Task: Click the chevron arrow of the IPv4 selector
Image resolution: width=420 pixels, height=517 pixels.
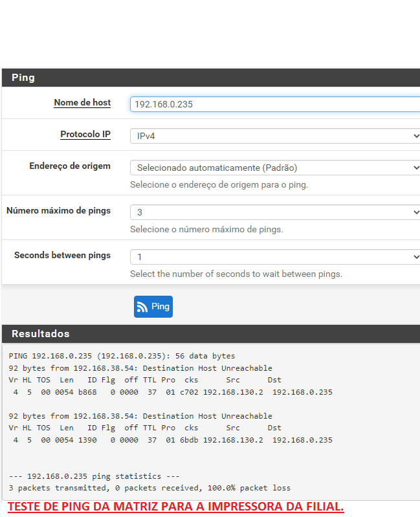Action: 416,136
